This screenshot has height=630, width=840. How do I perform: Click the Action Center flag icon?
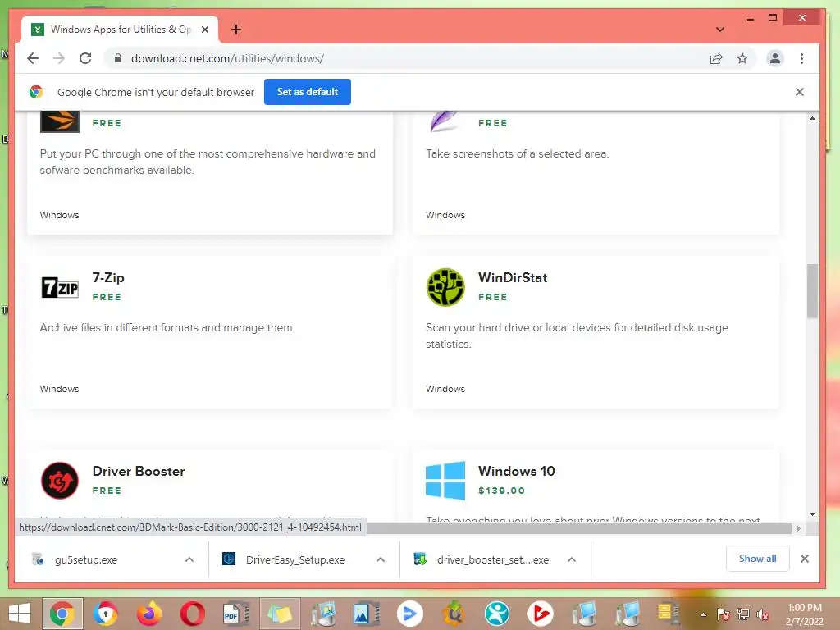[723, 614]
